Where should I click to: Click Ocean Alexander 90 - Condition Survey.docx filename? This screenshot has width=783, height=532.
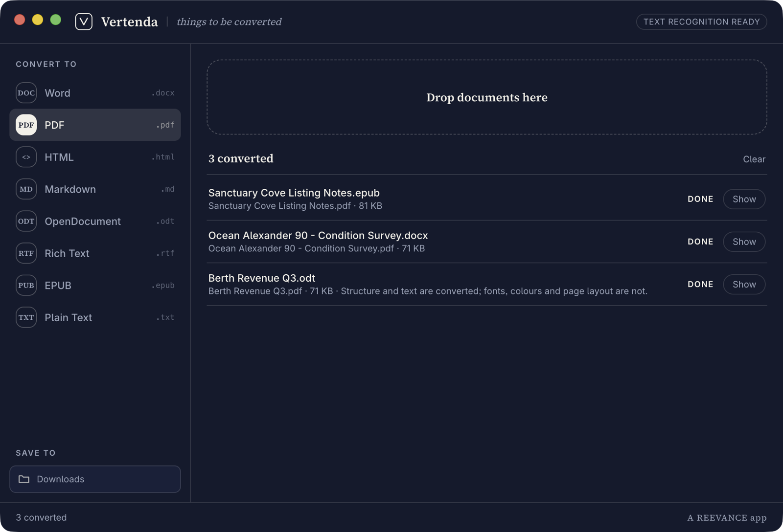pyautogui.click(x=318, y=235)
